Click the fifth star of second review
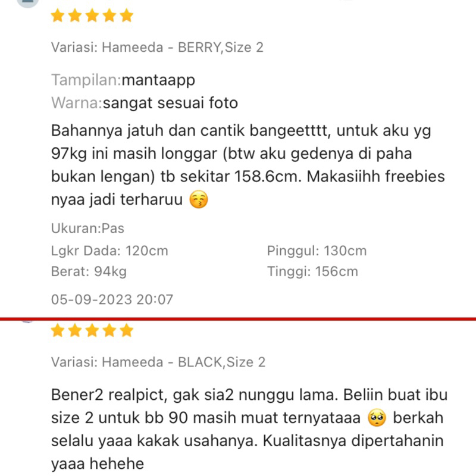 (127, 330)
